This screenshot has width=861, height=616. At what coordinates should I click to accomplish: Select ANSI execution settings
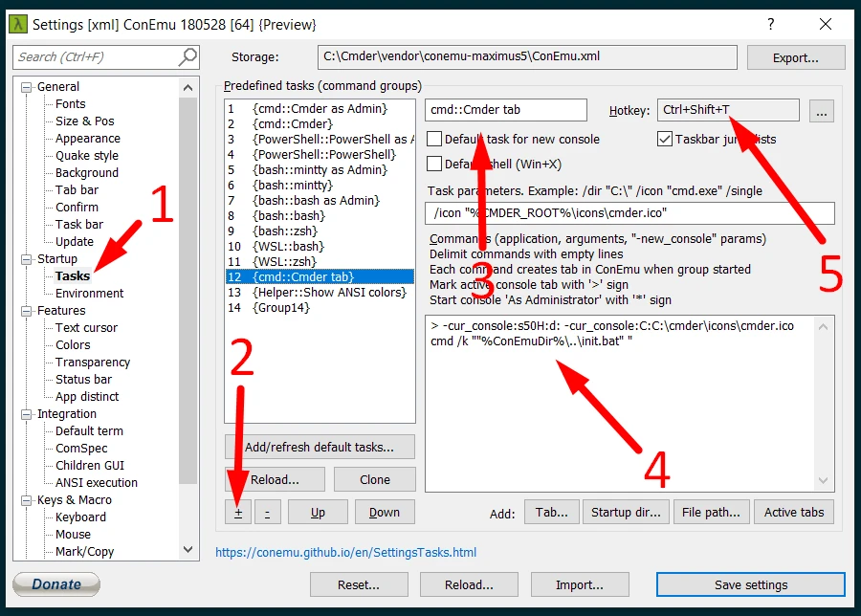[96, 483]
